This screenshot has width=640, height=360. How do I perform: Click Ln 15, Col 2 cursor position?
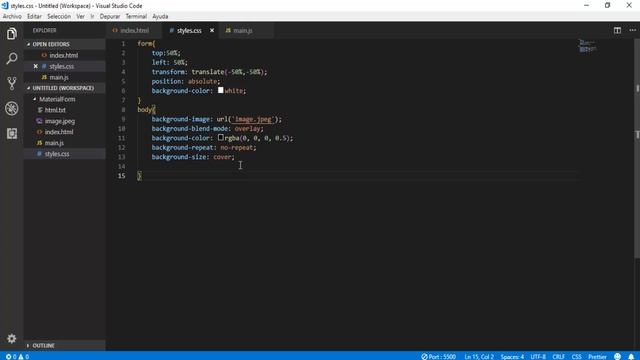tap(479, 356)
